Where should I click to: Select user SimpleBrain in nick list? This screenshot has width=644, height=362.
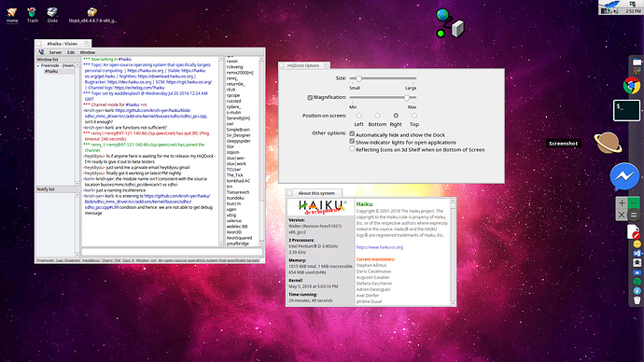(238, 130)
